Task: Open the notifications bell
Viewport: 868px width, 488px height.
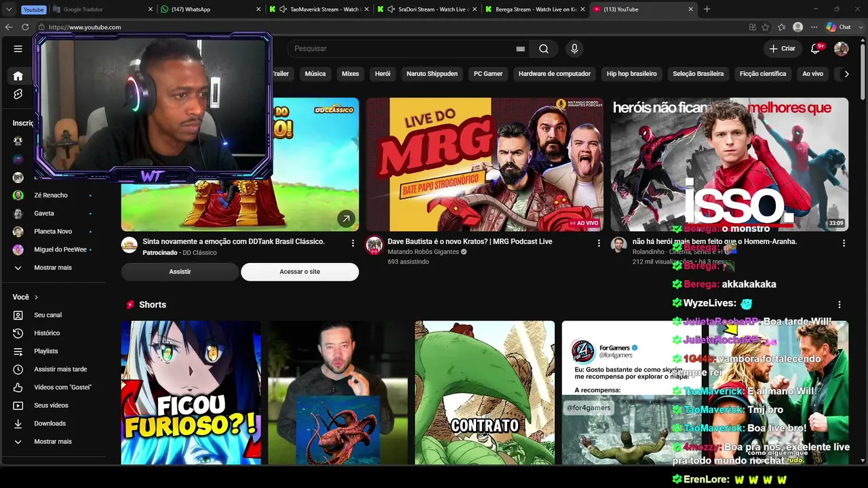Action: click(x=816, y=49)
